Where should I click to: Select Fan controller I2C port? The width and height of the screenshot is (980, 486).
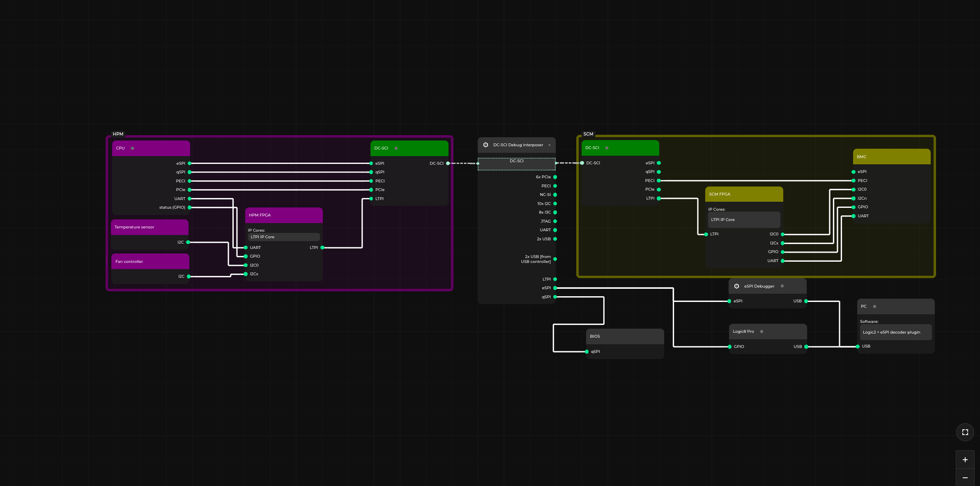pyautogui.click(x=189, y=276)
